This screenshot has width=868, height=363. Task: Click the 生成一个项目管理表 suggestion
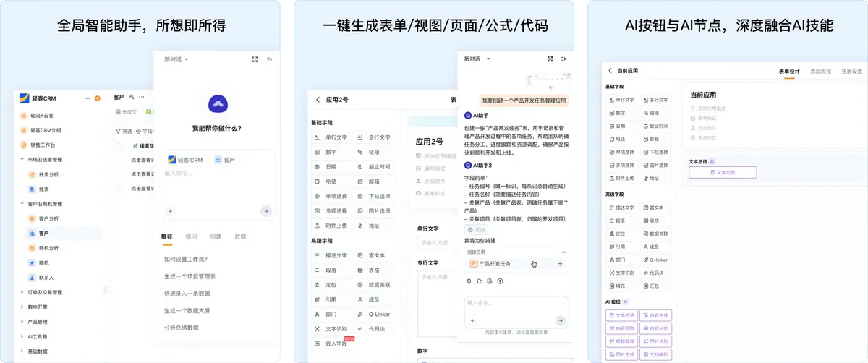tap(190, 276)
